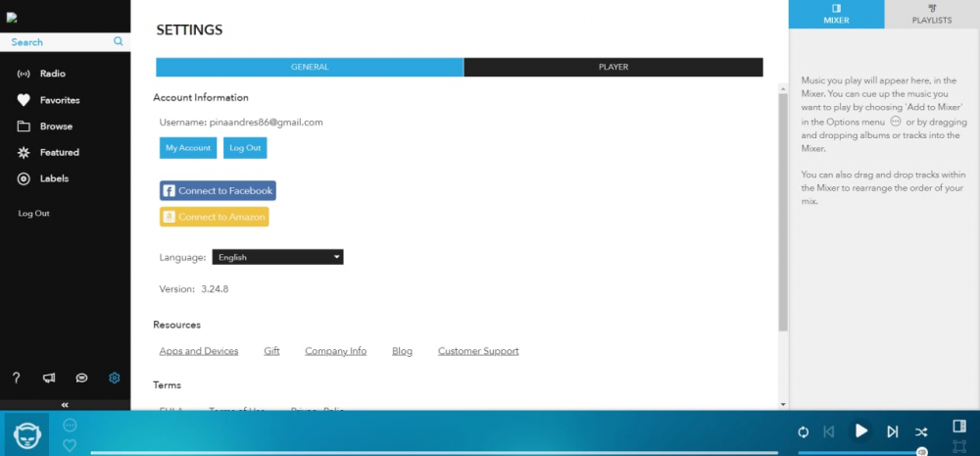Screen dimensions: 980x456
Task: Open track options ellipsis menu in player
Action: [70, 426]
